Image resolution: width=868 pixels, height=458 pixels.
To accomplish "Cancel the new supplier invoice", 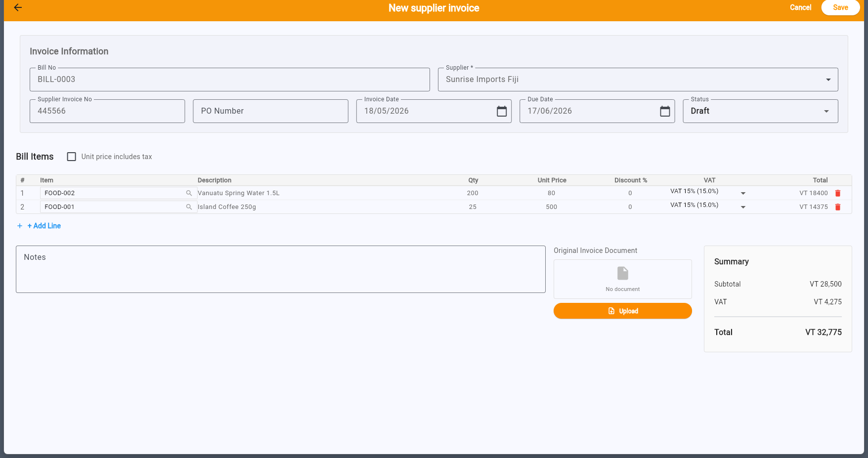I will [x=801, y=7].
